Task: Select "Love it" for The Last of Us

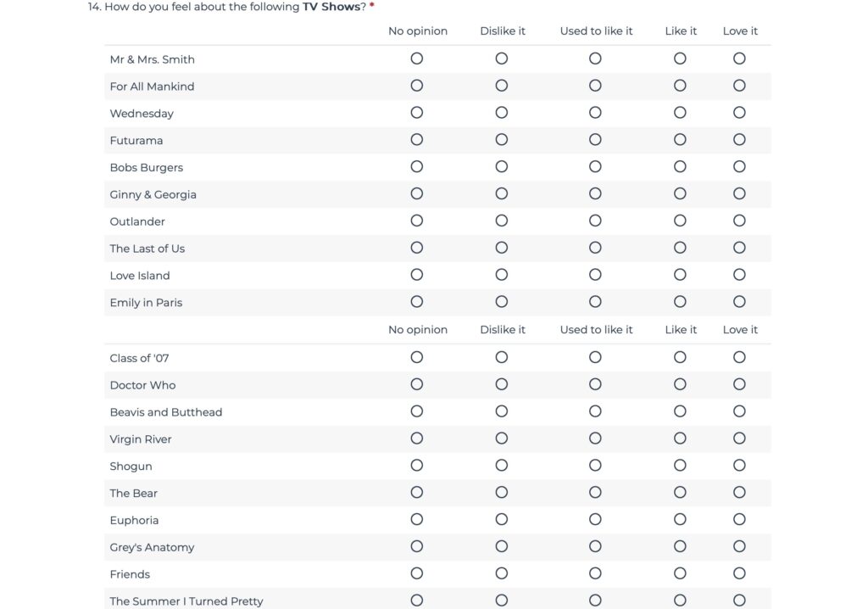Action: tap(739, 249)
